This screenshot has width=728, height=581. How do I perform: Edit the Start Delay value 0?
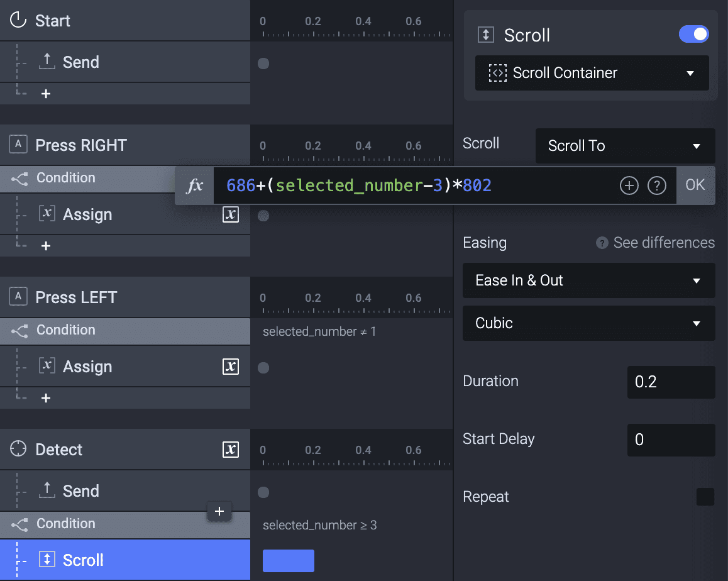pyautogui.click(x=671, y=440)
